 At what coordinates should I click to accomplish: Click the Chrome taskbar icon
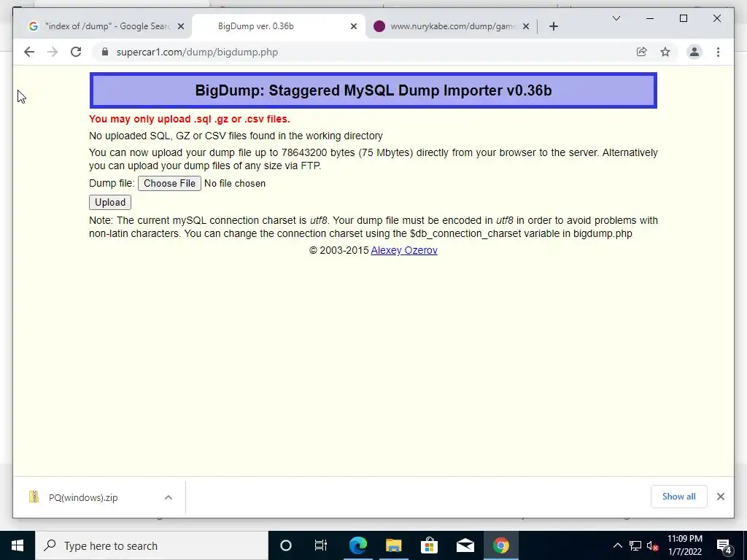click(500, 545)
